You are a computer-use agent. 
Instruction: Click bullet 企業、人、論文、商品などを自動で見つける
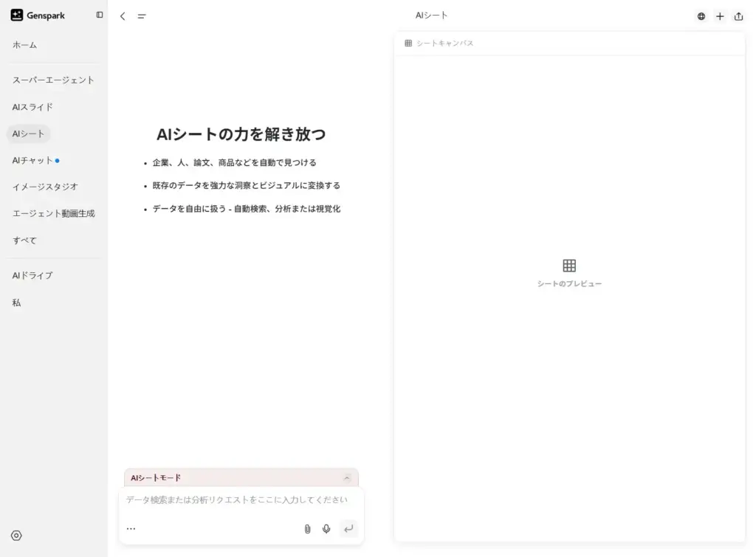pos(234,163)
